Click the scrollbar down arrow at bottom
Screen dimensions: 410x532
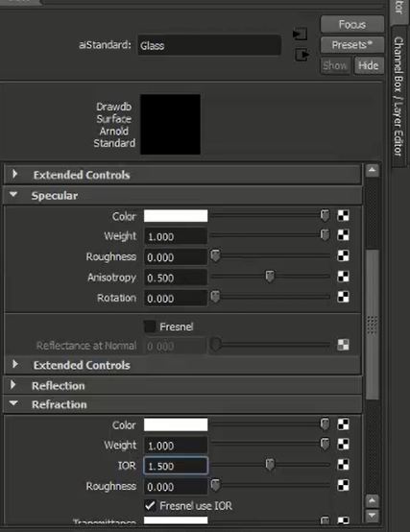pyautogui.click(x=372, y=515)
